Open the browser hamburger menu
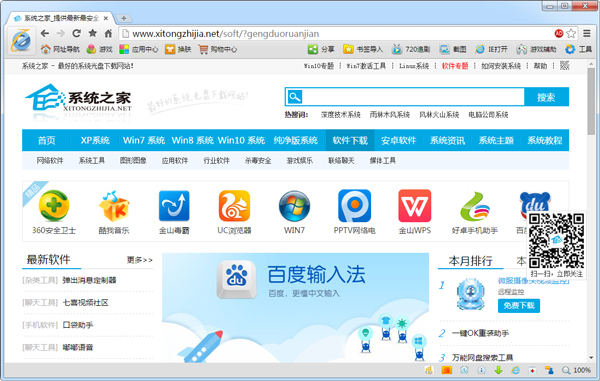600x381 pixels. [587, 34]
